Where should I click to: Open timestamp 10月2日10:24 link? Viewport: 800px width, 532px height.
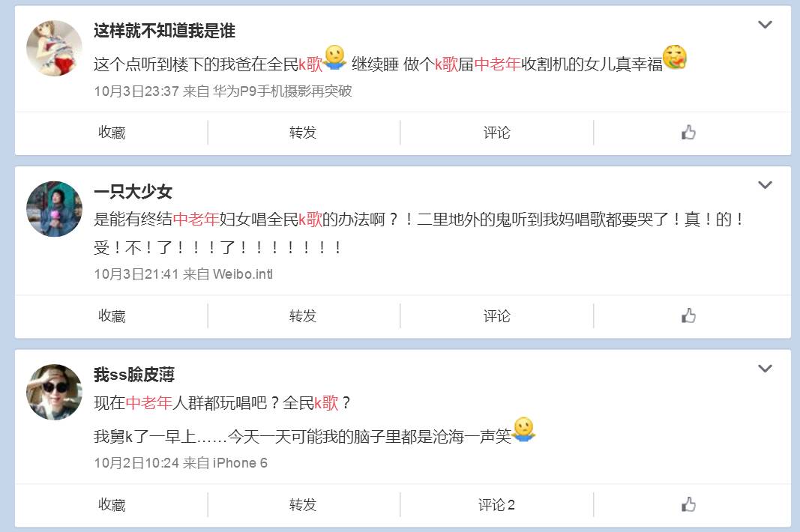(x=136, y=463)
